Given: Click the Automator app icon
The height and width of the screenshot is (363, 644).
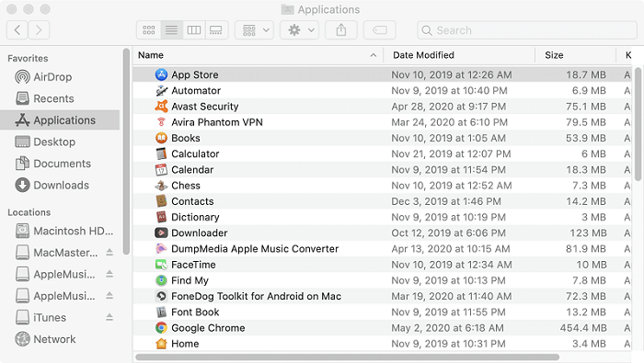Looking at the screenshot, I should [161, 91].
